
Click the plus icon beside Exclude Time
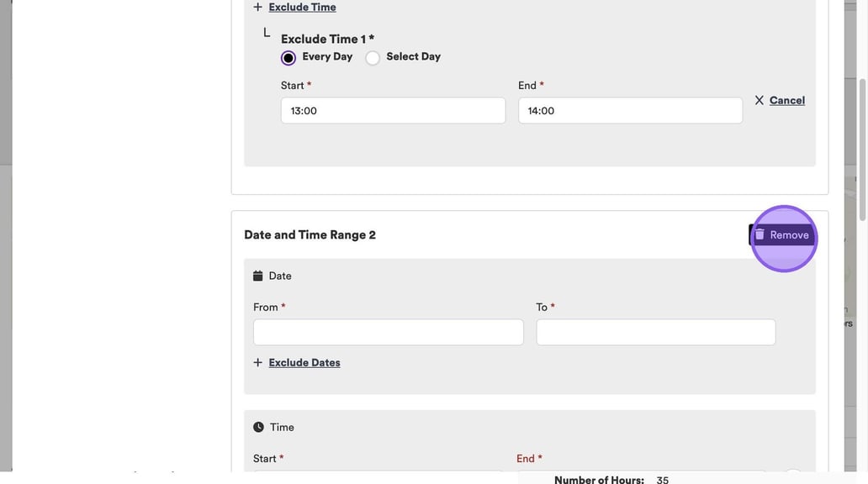click(x=257, y=7)
